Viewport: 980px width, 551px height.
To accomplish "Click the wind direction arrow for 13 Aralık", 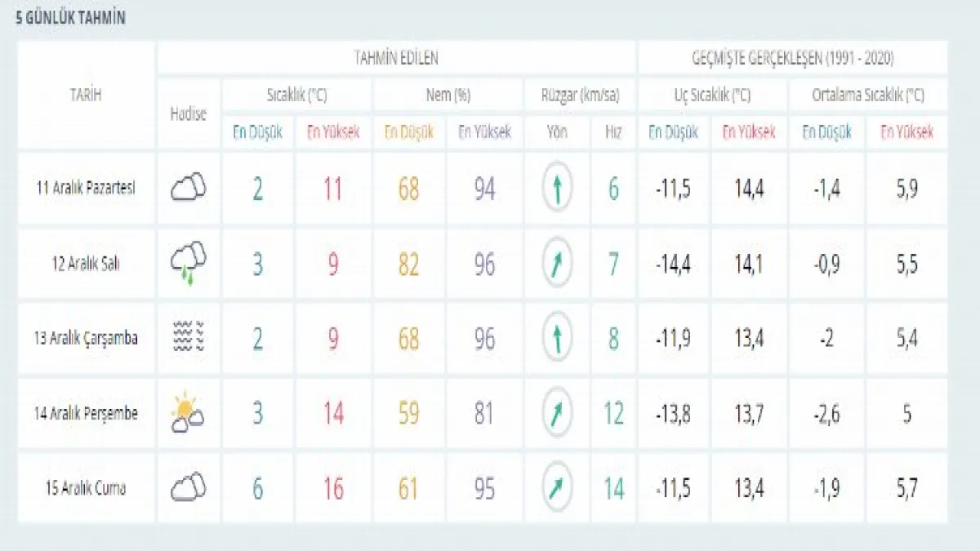I will point(557,338).
